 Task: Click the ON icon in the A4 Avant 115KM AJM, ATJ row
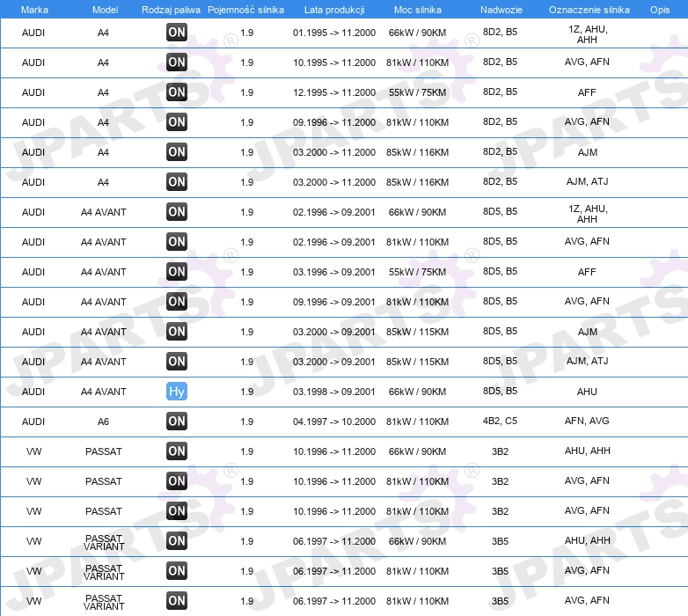177,361
